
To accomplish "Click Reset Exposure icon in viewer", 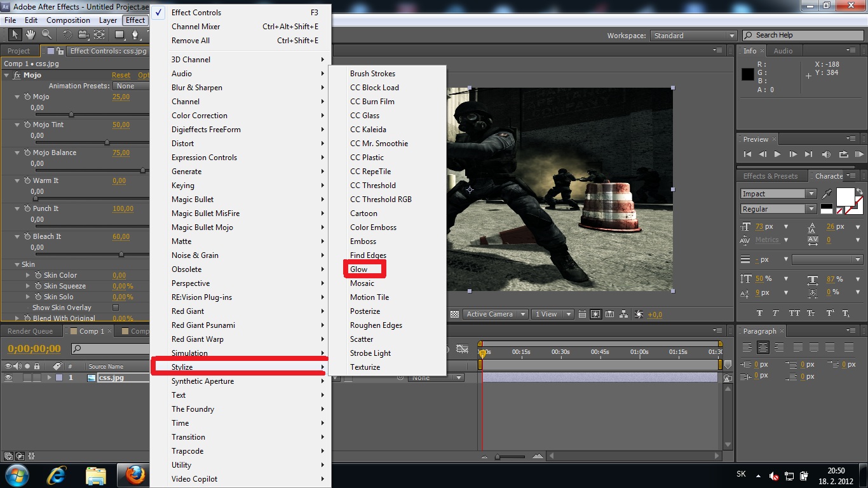I will click(x=639, y=314).
